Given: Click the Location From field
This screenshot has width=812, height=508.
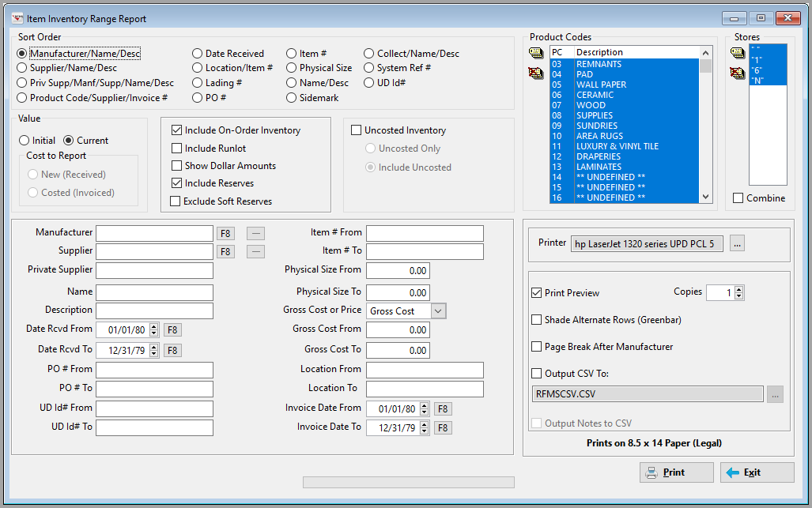Looking at the screenshot, I should pos(425,370).
